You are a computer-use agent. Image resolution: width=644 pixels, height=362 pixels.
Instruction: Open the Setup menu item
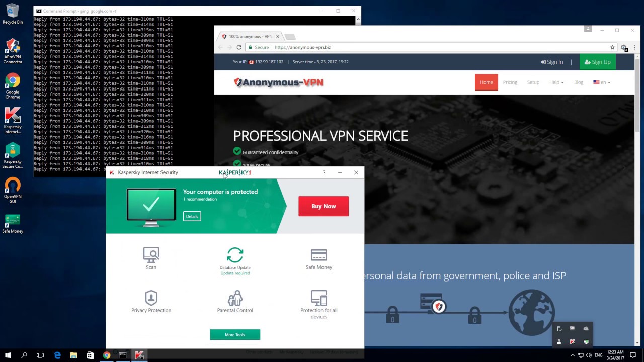[533, 82]
